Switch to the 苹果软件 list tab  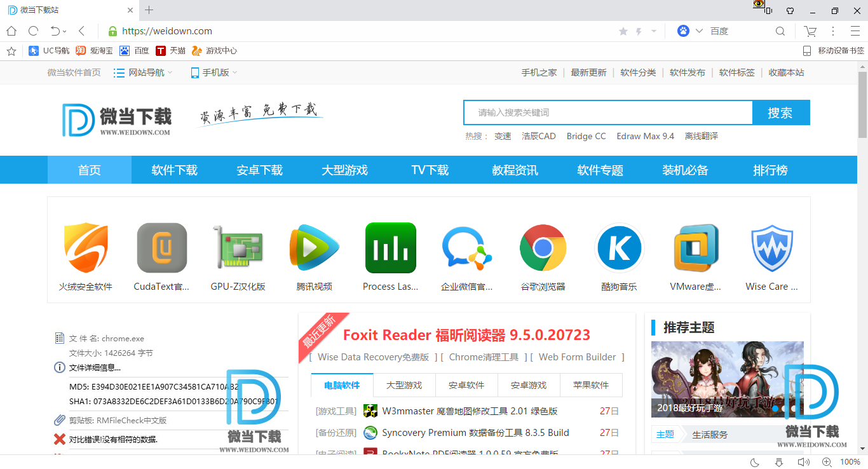pos(591,385)
